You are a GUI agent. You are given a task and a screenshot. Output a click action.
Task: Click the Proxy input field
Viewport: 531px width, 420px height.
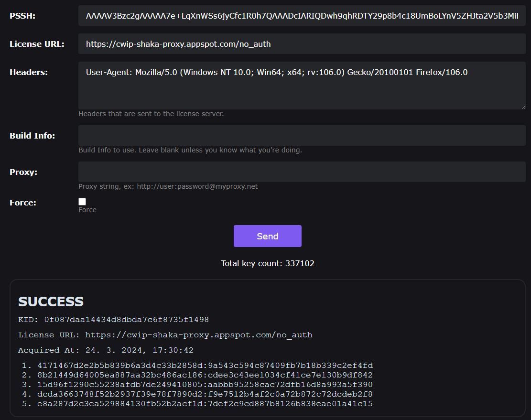[302, 172]
